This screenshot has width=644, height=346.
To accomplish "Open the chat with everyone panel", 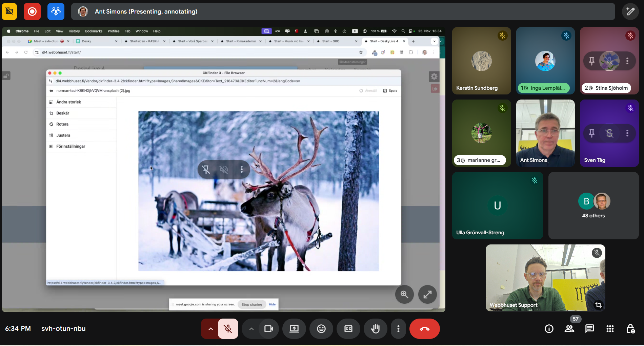I will [x=589, y=329].
